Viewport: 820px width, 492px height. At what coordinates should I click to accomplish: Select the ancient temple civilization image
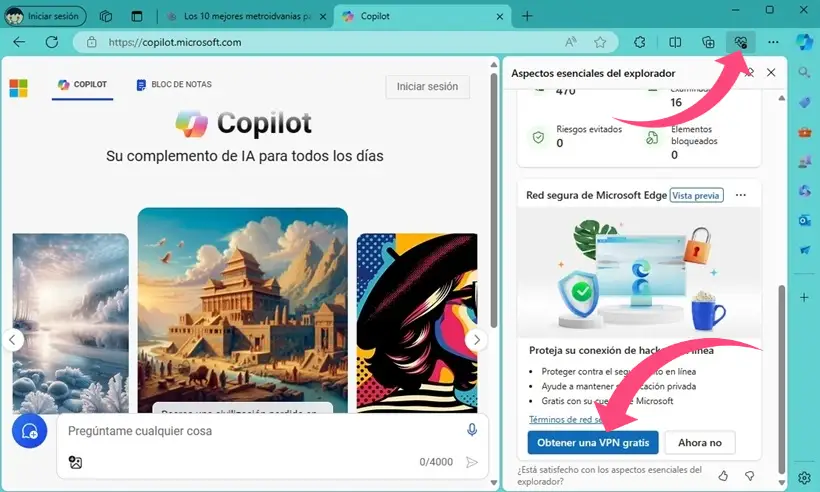pos(243,310)
